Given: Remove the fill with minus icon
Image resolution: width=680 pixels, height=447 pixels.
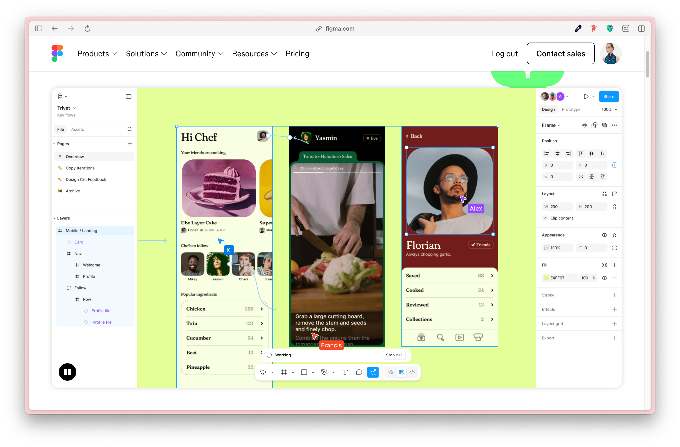Looking at the screenshot, I should (614, 277).
